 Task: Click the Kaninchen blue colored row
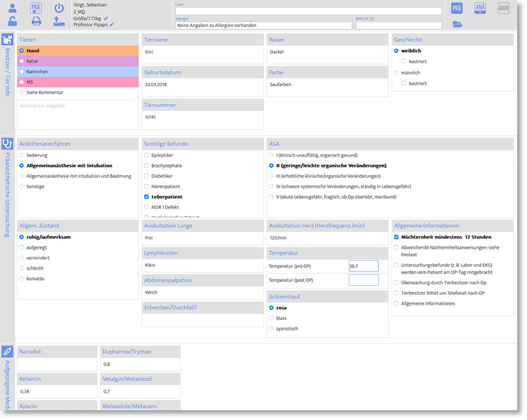coord(78,72)
